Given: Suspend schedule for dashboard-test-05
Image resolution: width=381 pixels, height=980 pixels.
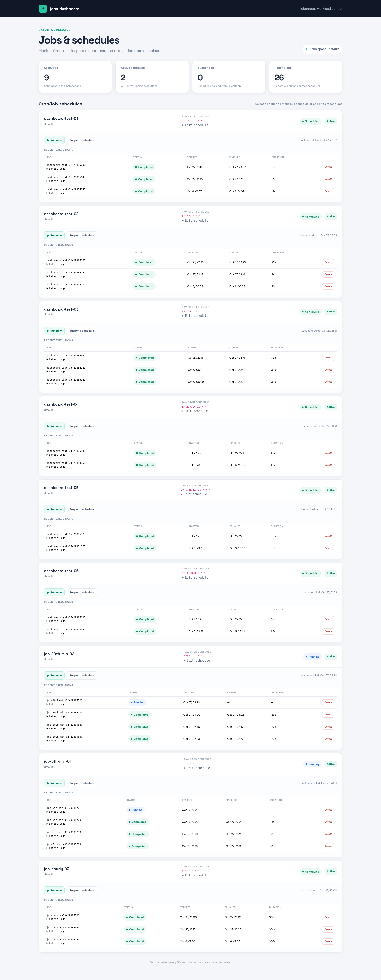Looking at the screenshot, I should click(82, 509).
